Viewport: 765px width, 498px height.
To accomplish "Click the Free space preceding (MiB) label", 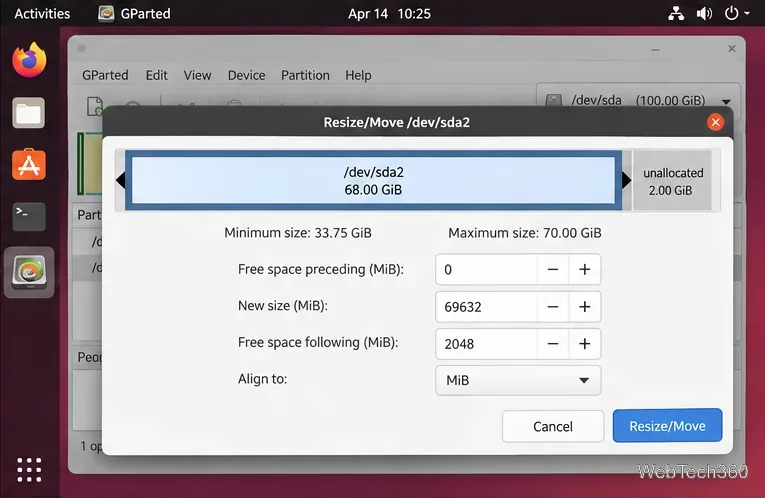I will click(321, 269).
